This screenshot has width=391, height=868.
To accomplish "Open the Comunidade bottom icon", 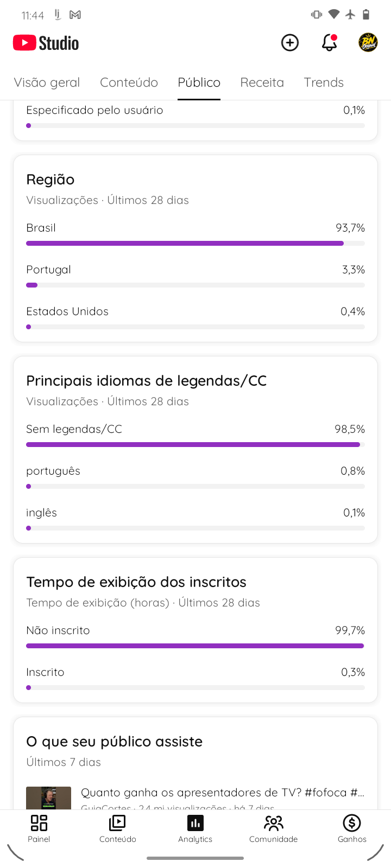I will pyautogui.click(x=274, y=829).
